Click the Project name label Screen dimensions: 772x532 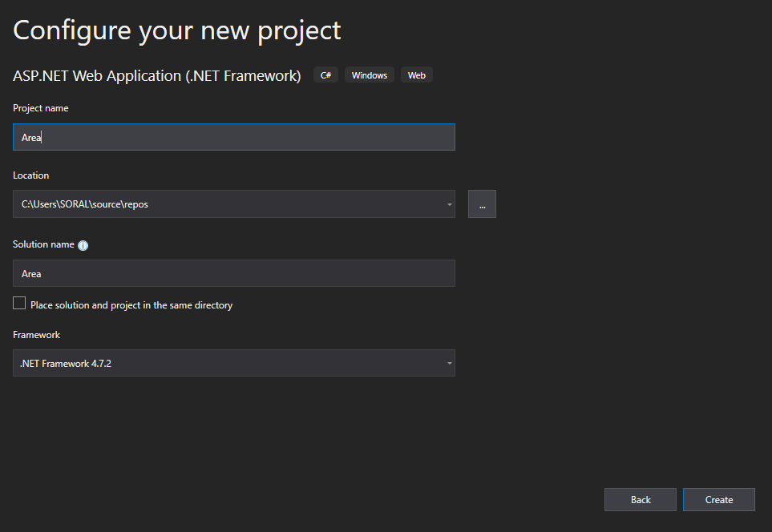click(40, 108)
